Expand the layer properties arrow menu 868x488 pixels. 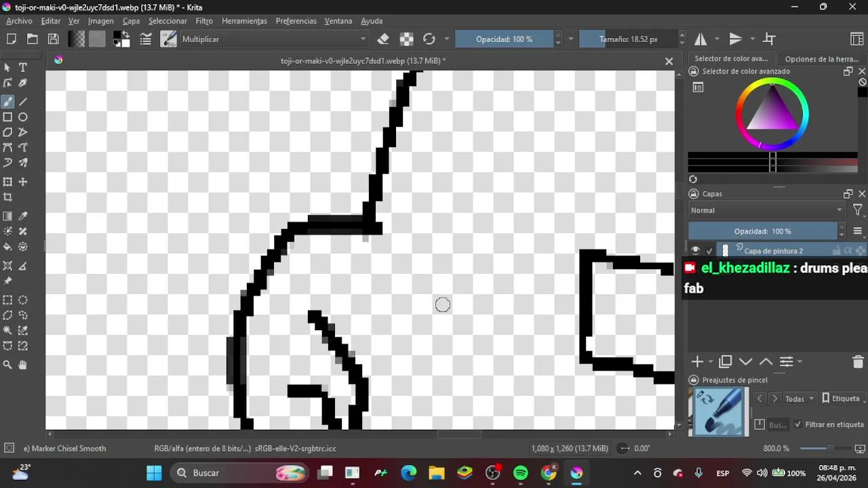(800, 362)
